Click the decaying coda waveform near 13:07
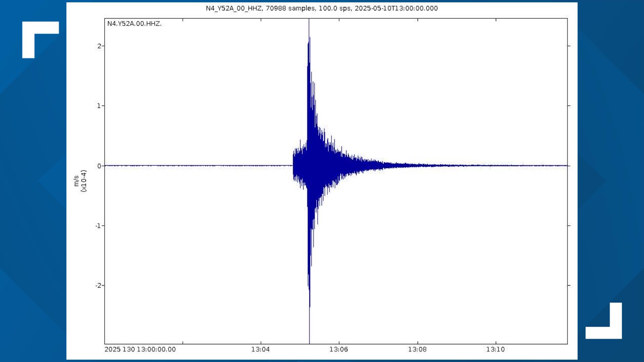Image resolution: width=644 pixels, height=362 pixels. click(379, 165)
